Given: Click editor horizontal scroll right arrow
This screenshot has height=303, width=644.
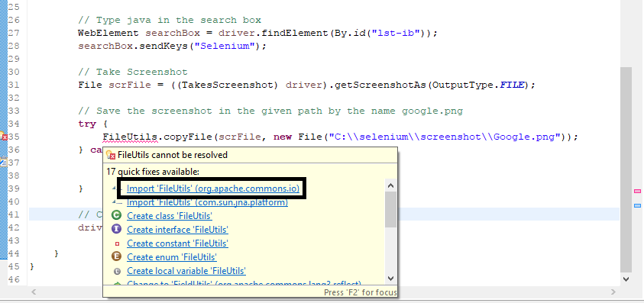Looking at the screenshot, I should pos(613,292).
